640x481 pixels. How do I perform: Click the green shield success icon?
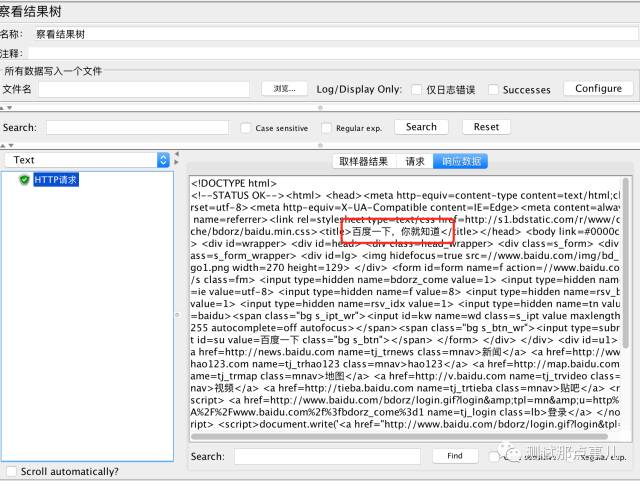(24, 180)
